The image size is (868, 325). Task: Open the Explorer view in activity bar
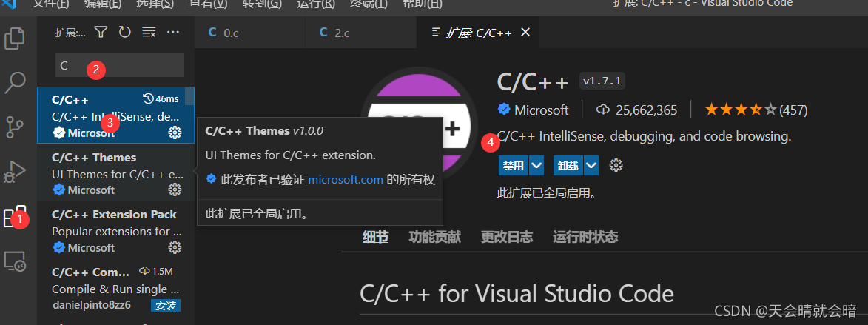15,38
